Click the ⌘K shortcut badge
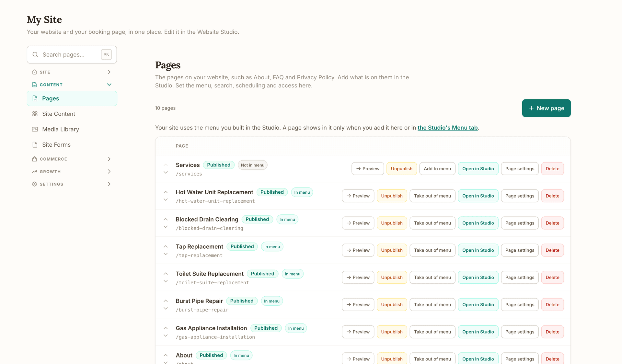 click(x=106, y=54)
